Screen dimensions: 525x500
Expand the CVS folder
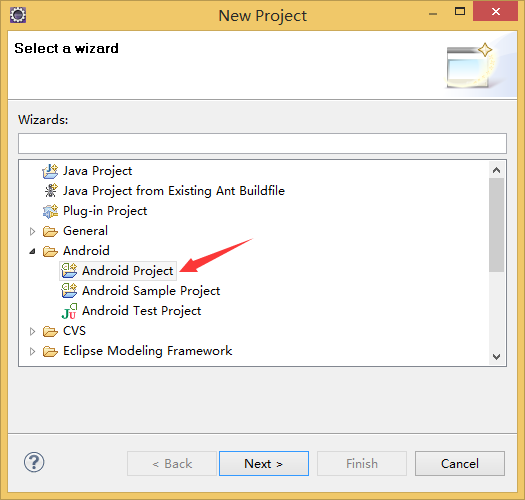[32, 331]
